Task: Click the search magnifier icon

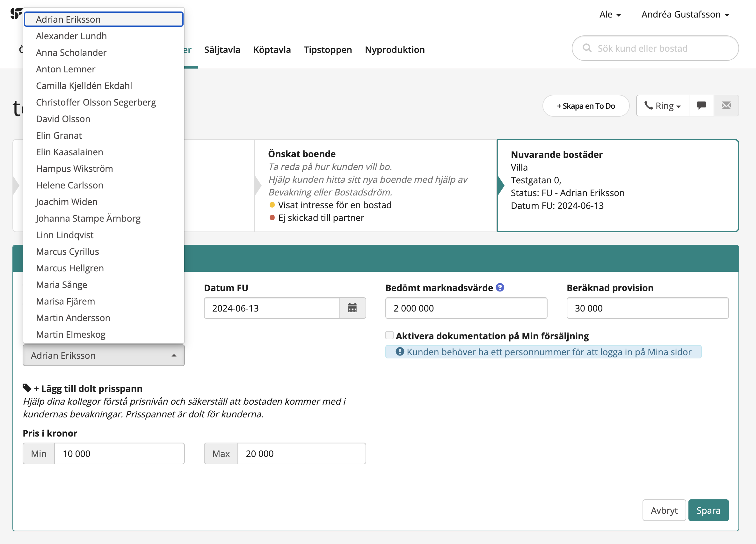Action: (587, 48)
